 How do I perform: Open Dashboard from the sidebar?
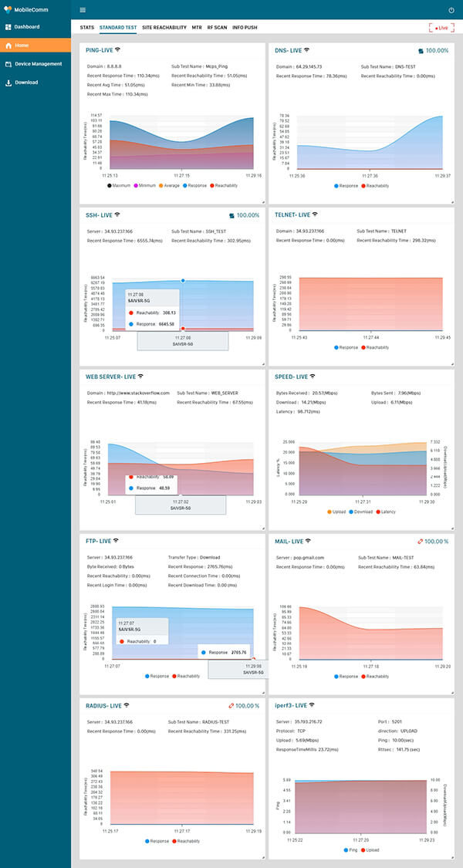[x=27, y=27]
